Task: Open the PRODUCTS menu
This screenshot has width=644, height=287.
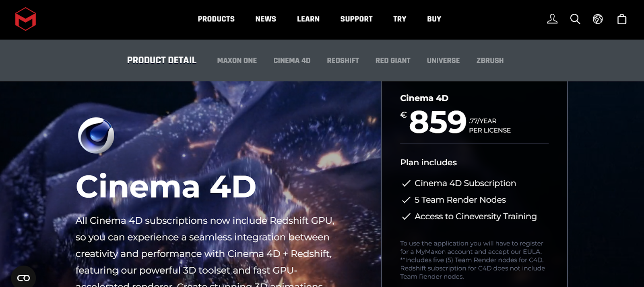Action: [x=216, y=19]
